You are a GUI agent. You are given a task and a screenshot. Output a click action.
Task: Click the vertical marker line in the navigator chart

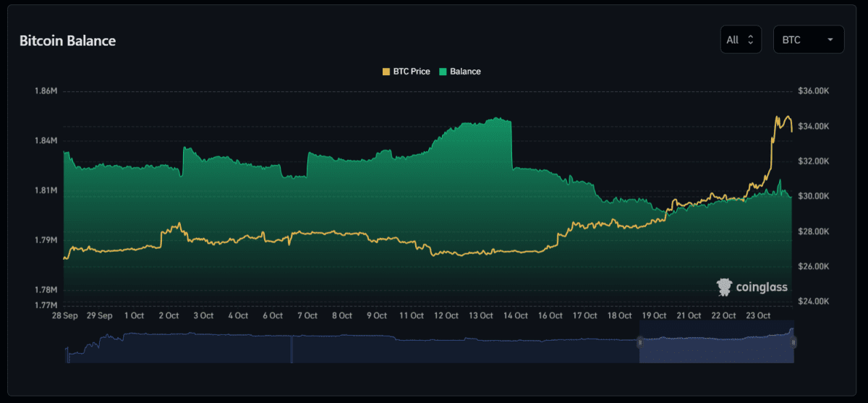tap(292, 349)
